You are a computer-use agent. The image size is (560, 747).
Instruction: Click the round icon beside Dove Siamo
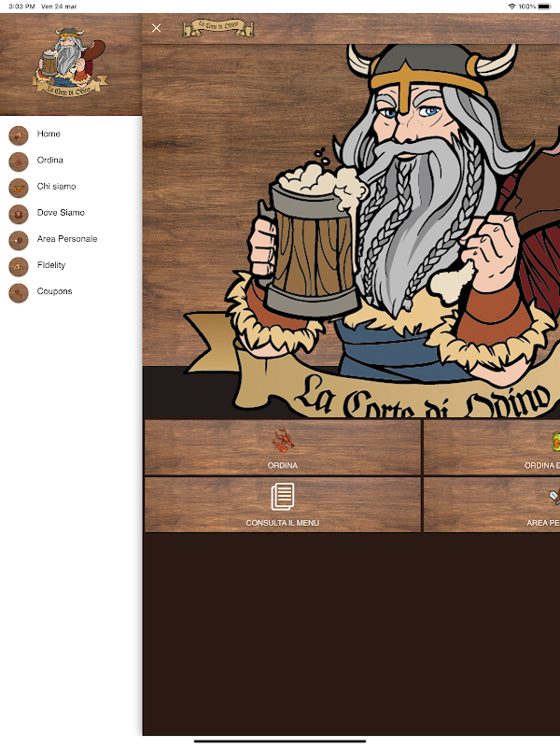[x=19, y=214]
